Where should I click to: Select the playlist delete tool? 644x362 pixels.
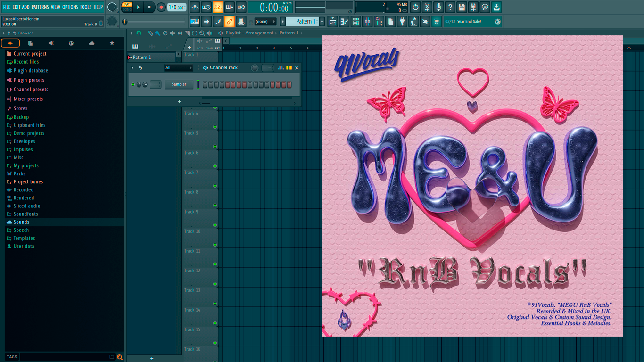165,33
